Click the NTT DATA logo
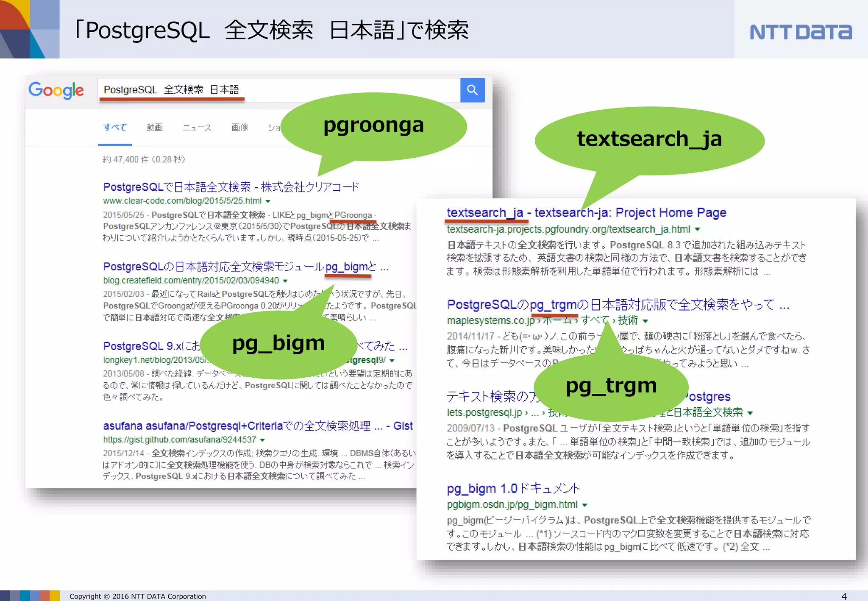868x601 pixels. coord(801,32)
